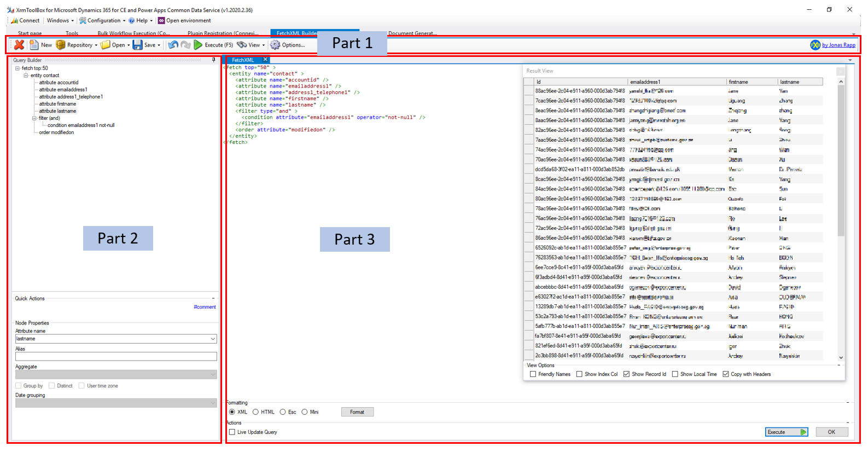Click the View binoculars icon
Viewport: 868px width, 452px height.
(242, 45)
